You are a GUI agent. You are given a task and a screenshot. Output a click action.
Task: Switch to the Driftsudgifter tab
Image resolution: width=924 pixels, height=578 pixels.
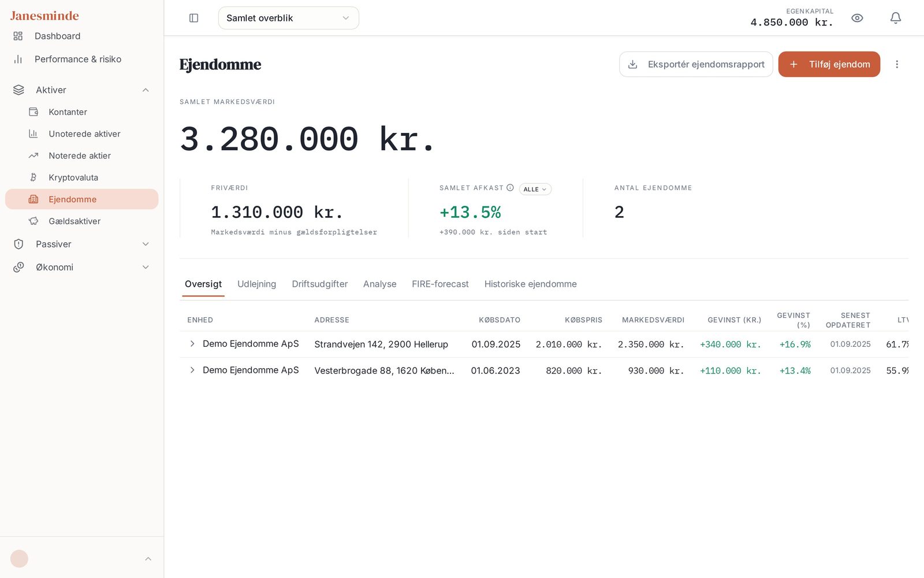pos(319,284)
